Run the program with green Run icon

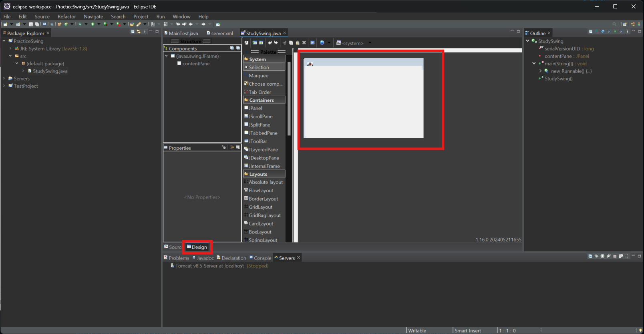coord(93,24)
